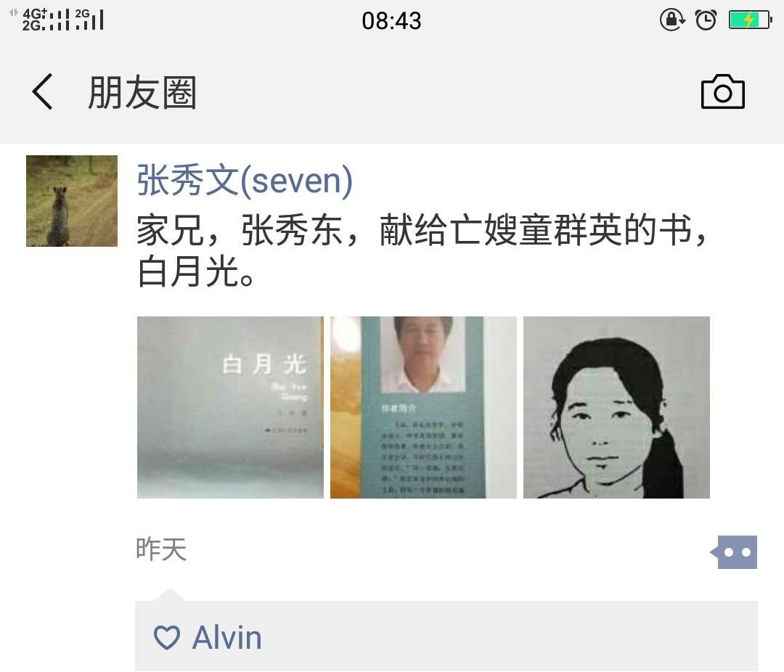The height and width of the screenshot is (672, 784).
Task: Tap the 08:43 clock in status bar
Action: pyautogui.click(x=391, y=21)
